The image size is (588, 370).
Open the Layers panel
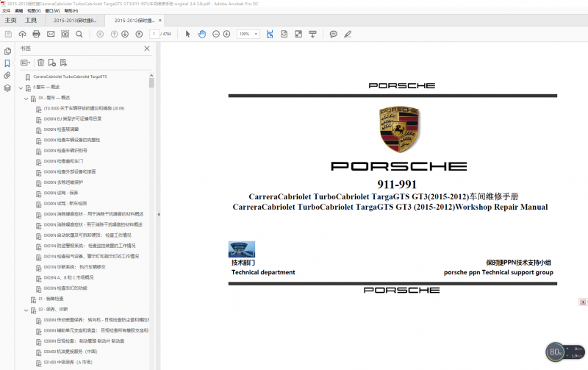[7, 88]
